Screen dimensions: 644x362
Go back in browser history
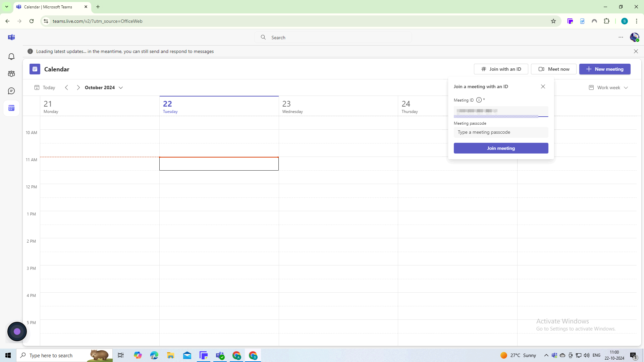point(7,21)
